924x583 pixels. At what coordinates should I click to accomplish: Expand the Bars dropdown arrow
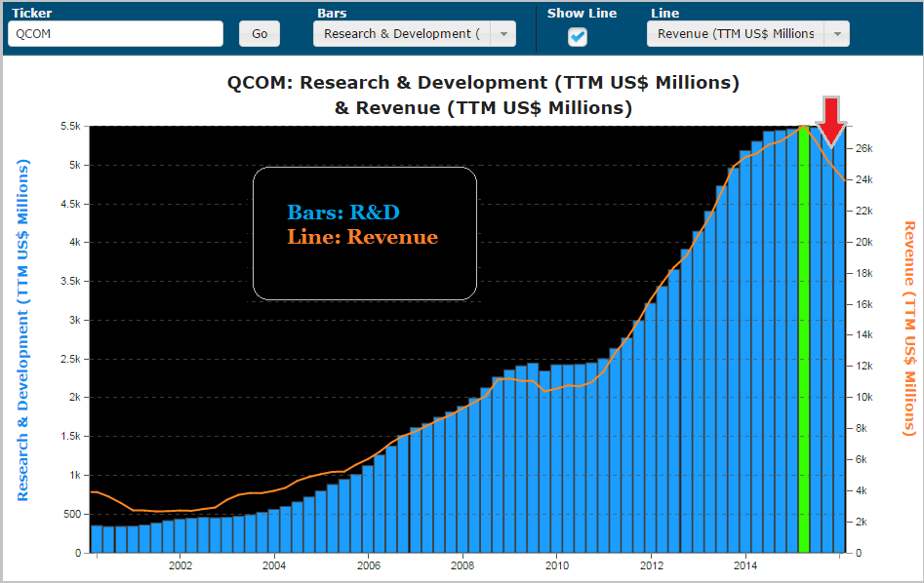[x=503, y=33]
